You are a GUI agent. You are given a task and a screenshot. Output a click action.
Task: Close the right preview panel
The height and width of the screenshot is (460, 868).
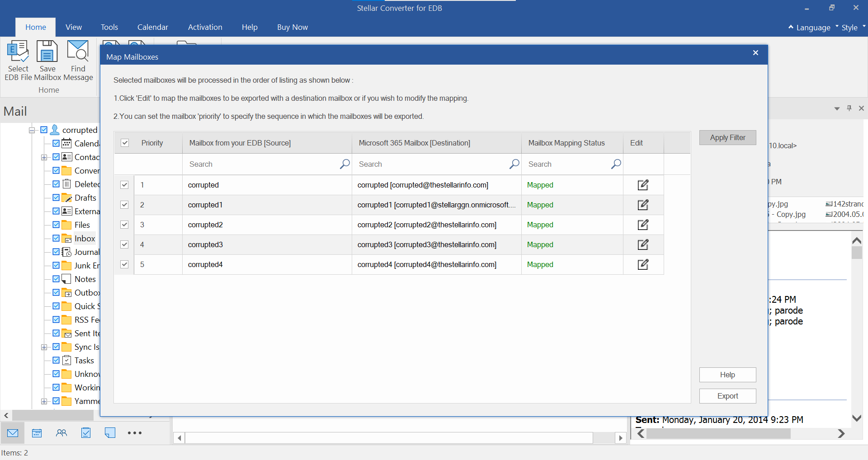tap(861, 108)
